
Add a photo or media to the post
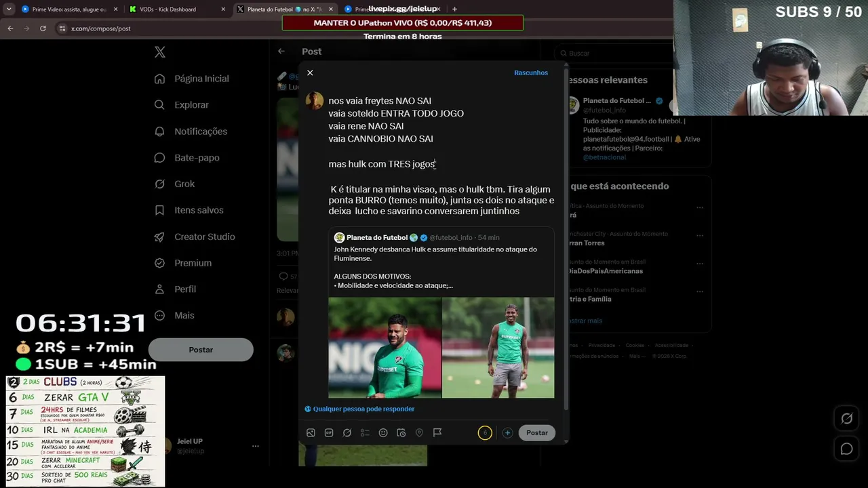click(x=311, y=432)
